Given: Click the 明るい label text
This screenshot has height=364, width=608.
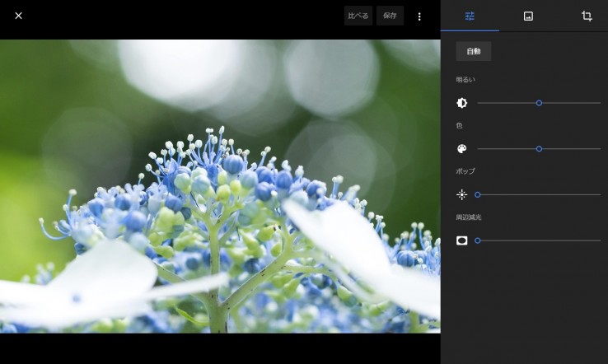Looking at the screenshot, I should (x=465, y=80).
